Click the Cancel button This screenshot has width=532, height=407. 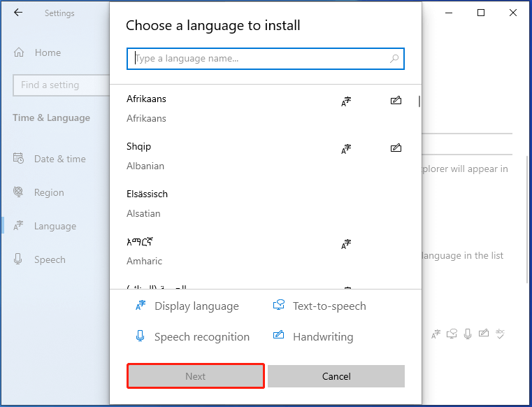click(336, 376)
